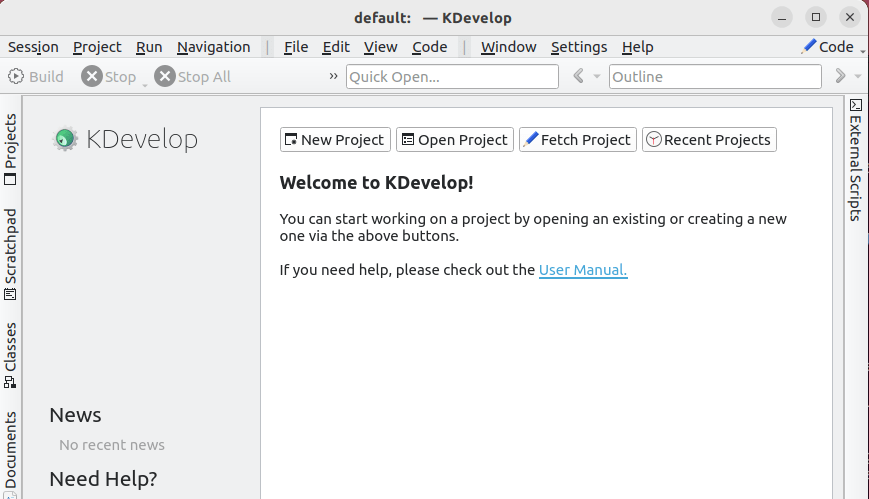Screen dimensions: 869x499
Task: Open the Run menu
Action: pos(149,47)
